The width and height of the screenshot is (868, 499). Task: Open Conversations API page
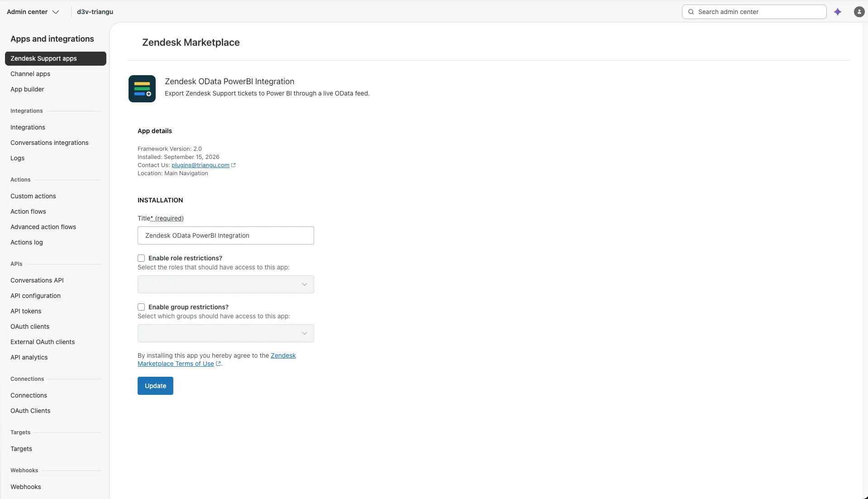point(37,280)
